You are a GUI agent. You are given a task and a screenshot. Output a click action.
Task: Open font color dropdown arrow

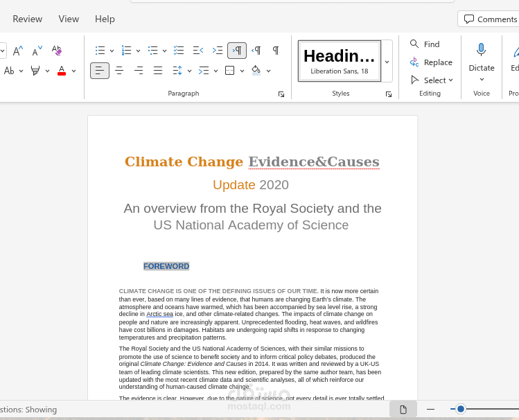pyautogui.click(x=74, y=71)
